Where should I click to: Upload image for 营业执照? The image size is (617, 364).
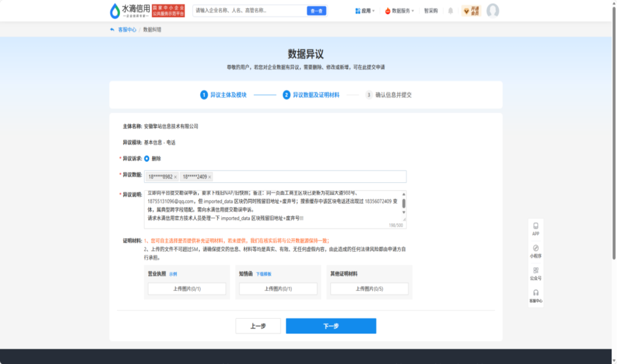click(187, 289)
